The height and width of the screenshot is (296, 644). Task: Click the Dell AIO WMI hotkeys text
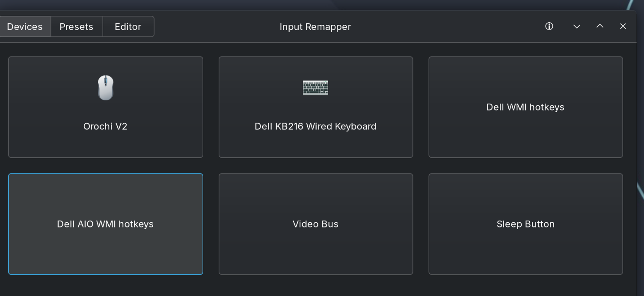click(x=105, y=224)
